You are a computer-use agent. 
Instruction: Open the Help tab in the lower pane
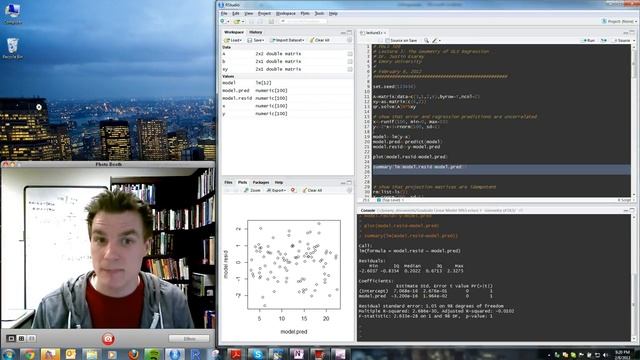pyautogui.click(x=279, y=182)
